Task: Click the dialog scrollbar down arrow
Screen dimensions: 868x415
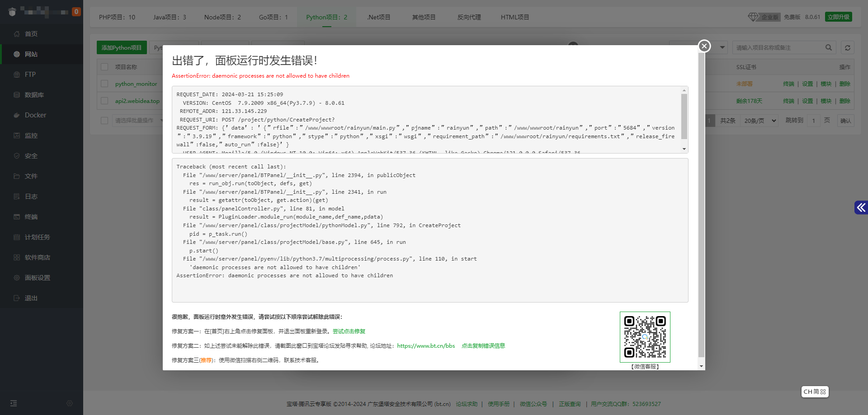Action: pyautogui.click(x=702, y=366)
